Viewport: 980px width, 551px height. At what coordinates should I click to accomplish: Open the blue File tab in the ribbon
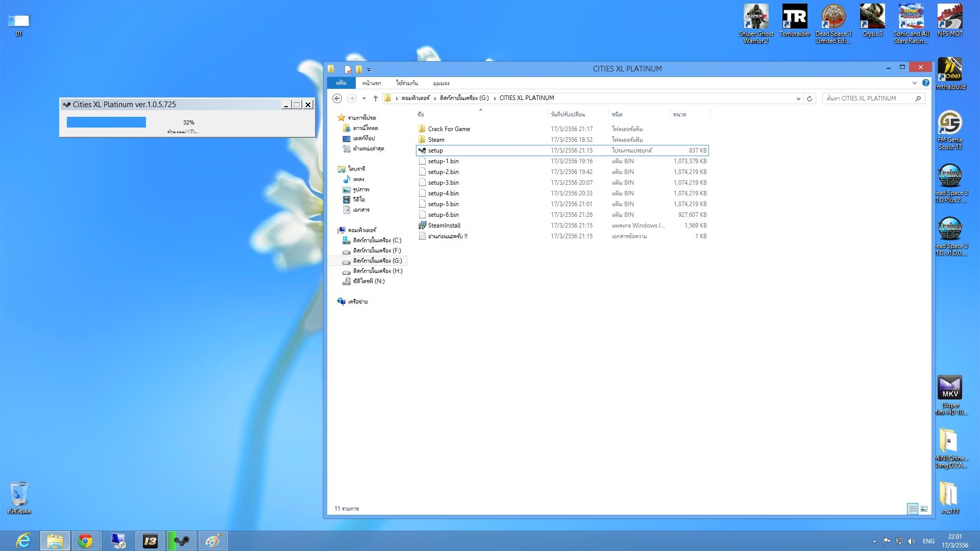(341, 83)
